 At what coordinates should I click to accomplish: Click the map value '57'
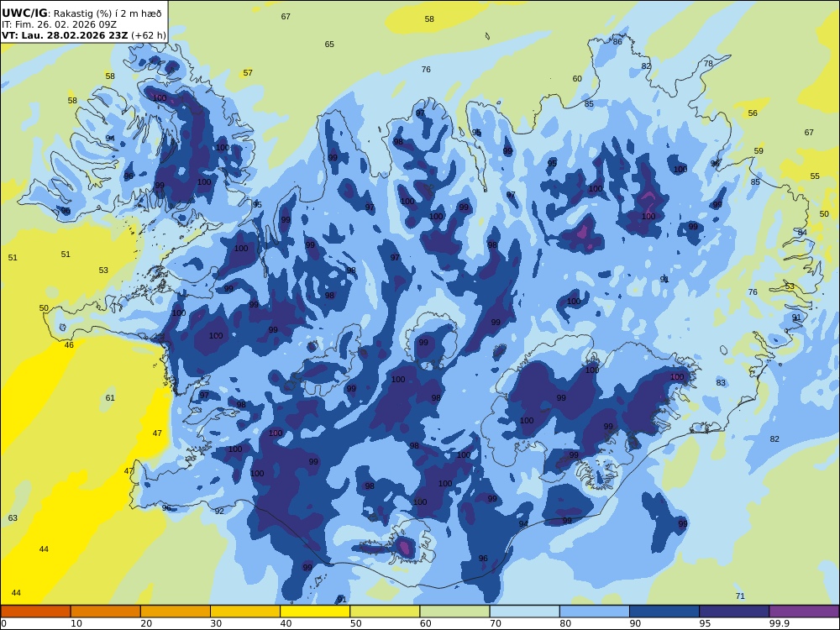[248, 72]
